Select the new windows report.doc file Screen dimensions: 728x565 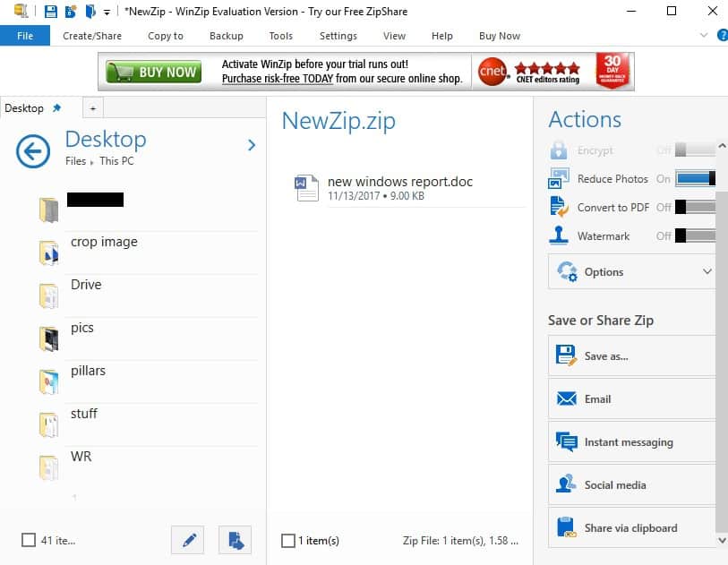[399, 187]
